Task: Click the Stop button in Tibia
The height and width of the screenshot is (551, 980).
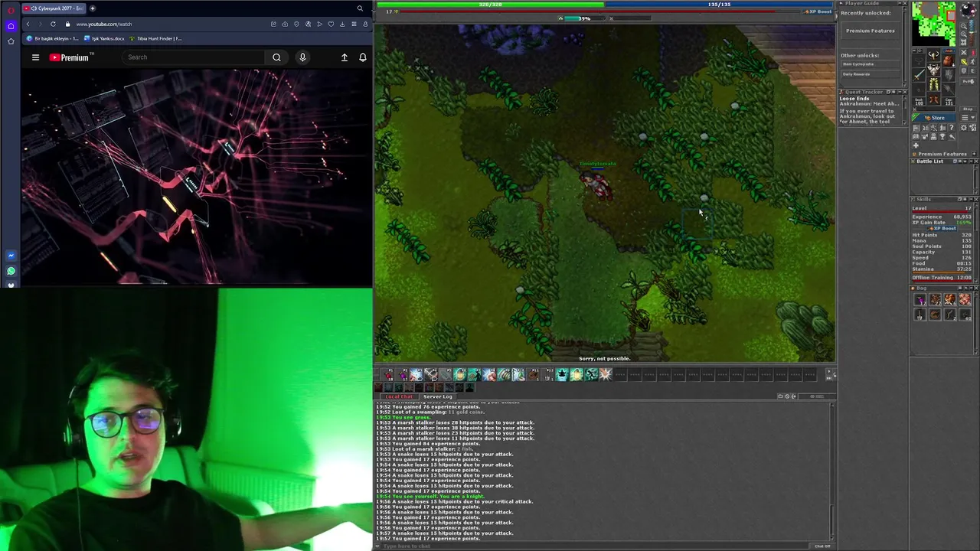Action: click(x=968, y=109)
